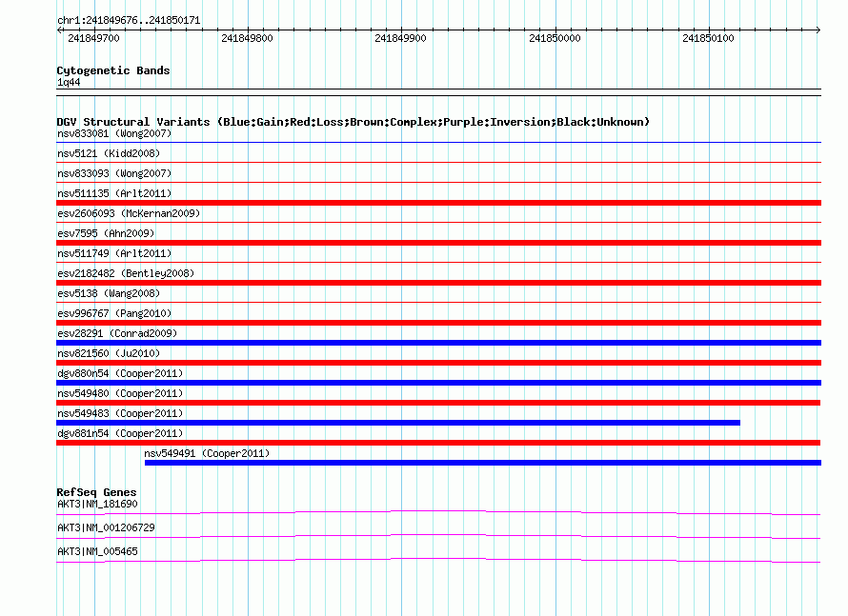848x616 pixels.
Task: Click ruler position 241849800
Action: tap(247, 38)
